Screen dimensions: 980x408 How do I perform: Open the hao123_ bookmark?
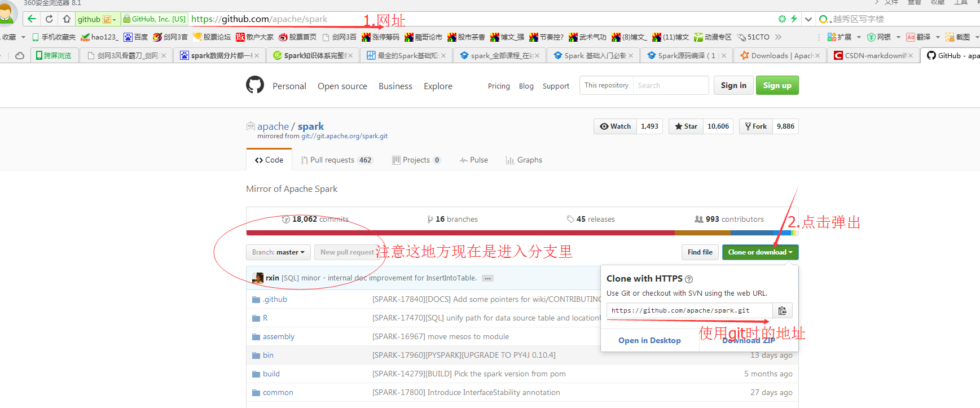point(99,37)
